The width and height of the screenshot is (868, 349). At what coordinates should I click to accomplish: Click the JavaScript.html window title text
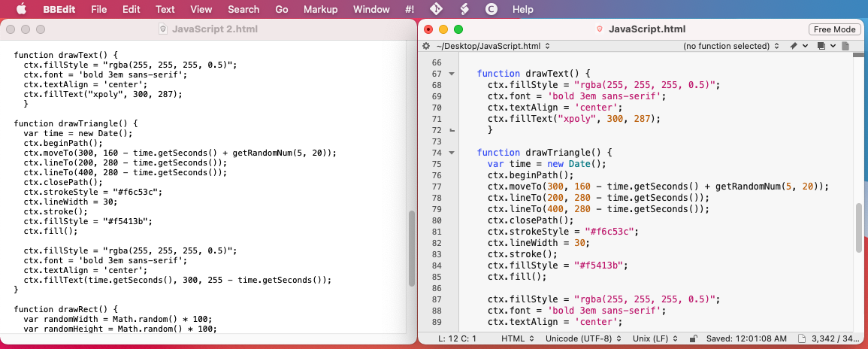pos(647,29)
